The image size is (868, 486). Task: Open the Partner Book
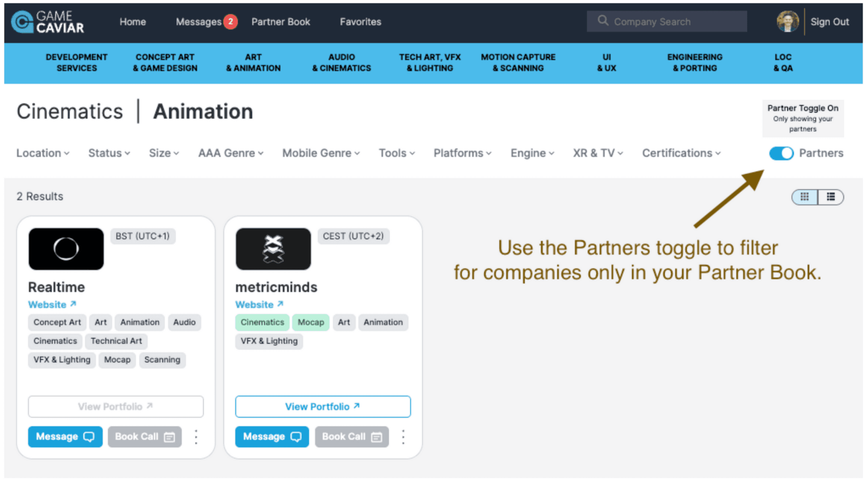point(280,22)
